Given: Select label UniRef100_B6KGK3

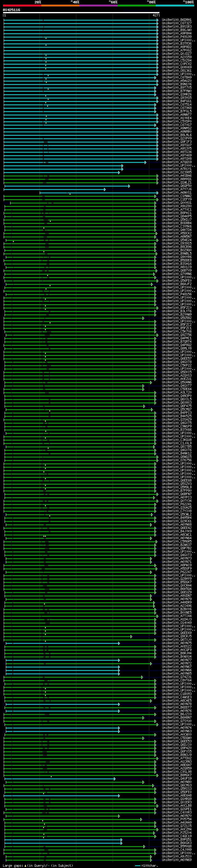Looking at the screenshot, I should pyautogui.click(x=177, y=843).
